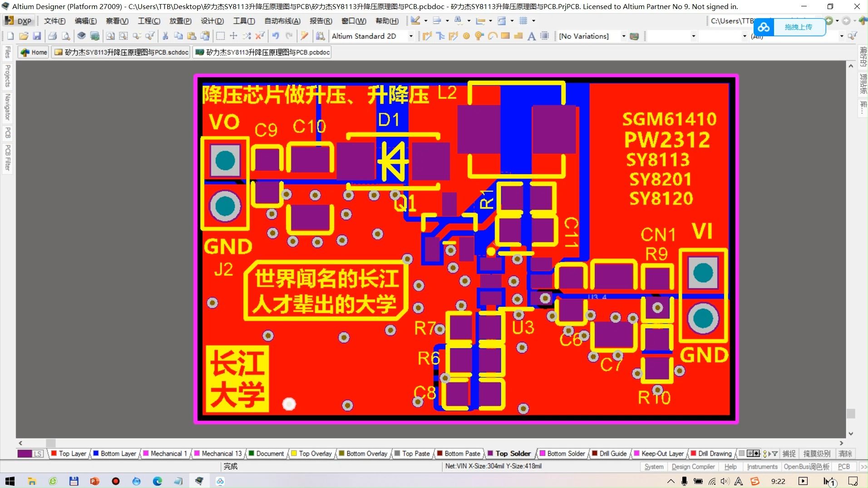Image resolution: width=868 pixels, height=488 pixels.
Task: Open the 自动布线(A) menu
Action: point(282,21)
